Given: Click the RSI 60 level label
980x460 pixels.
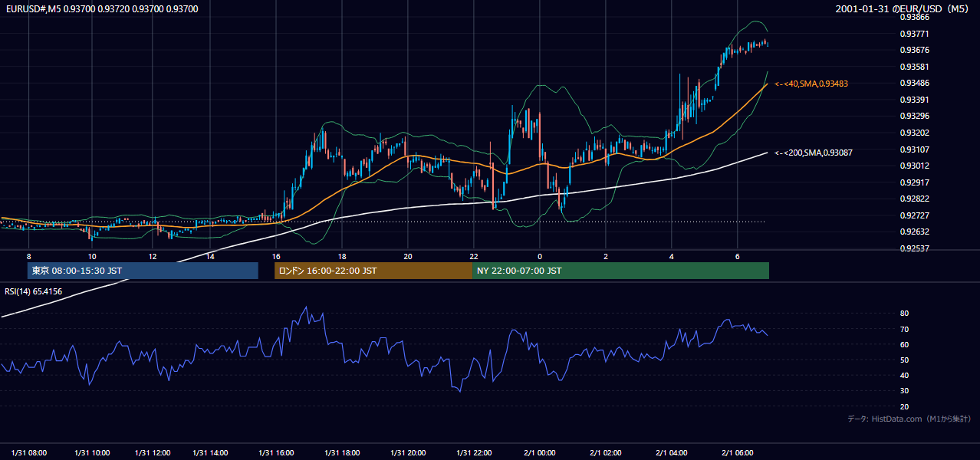Looking at the screenshot, I should coord(904,344).
